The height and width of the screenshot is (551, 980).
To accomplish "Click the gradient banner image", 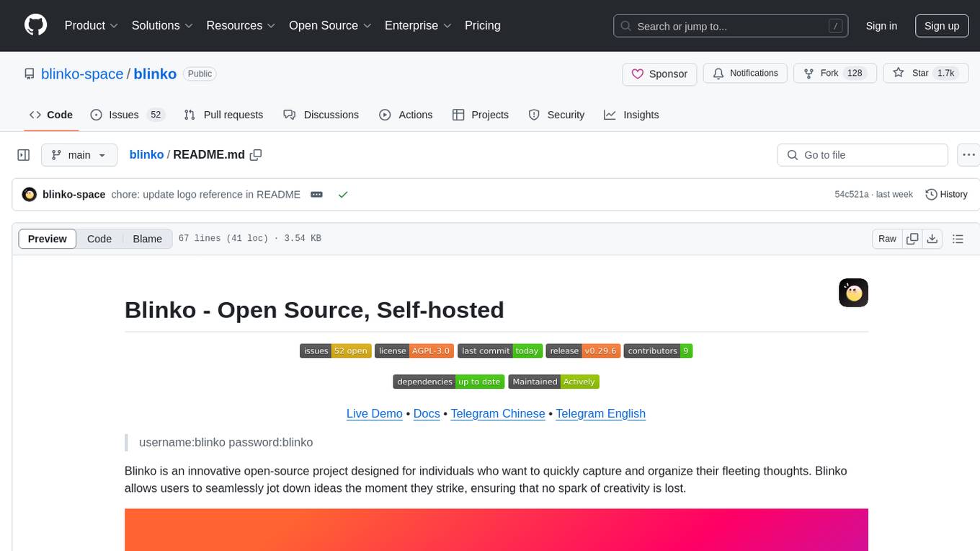I will click(x=496, y=530).
